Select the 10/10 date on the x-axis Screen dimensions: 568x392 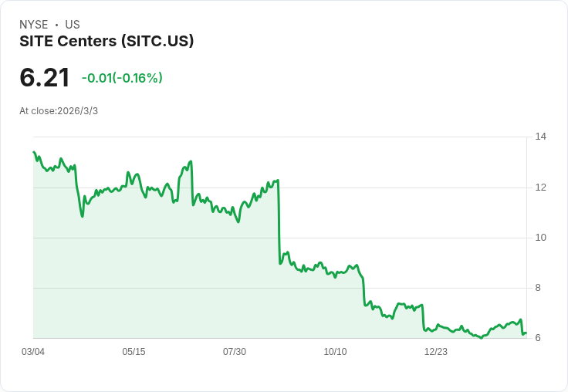(x=335, y=352)
